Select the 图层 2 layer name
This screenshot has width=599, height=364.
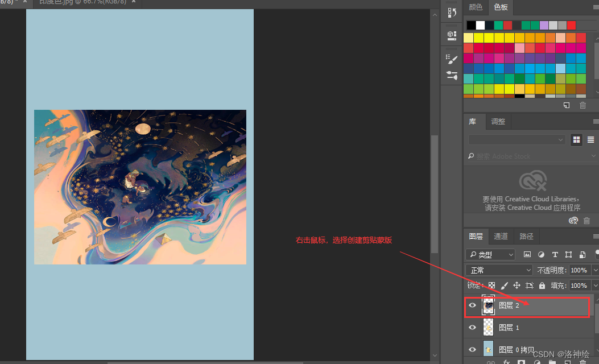click(509, 305)
